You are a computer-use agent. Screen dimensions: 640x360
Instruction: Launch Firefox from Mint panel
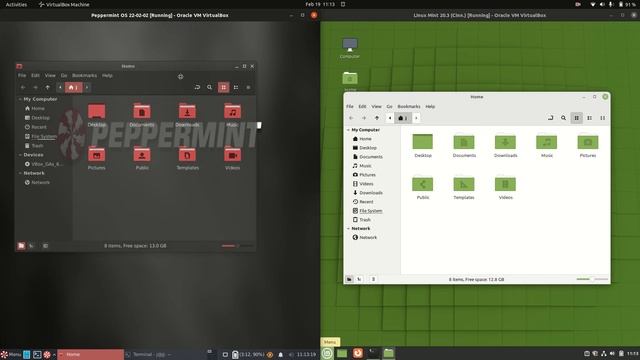[358, 353]
